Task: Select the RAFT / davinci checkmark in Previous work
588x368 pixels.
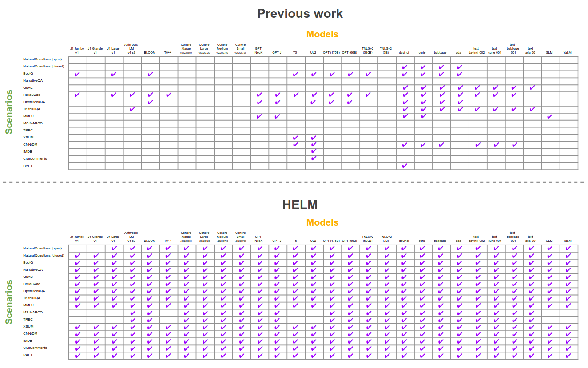Action: click(x=405, y=166)
